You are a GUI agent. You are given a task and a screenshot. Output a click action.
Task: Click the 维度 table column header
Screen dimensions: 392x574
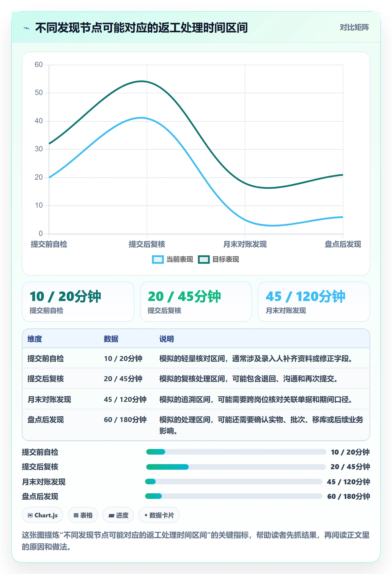(x=35, y=339)
